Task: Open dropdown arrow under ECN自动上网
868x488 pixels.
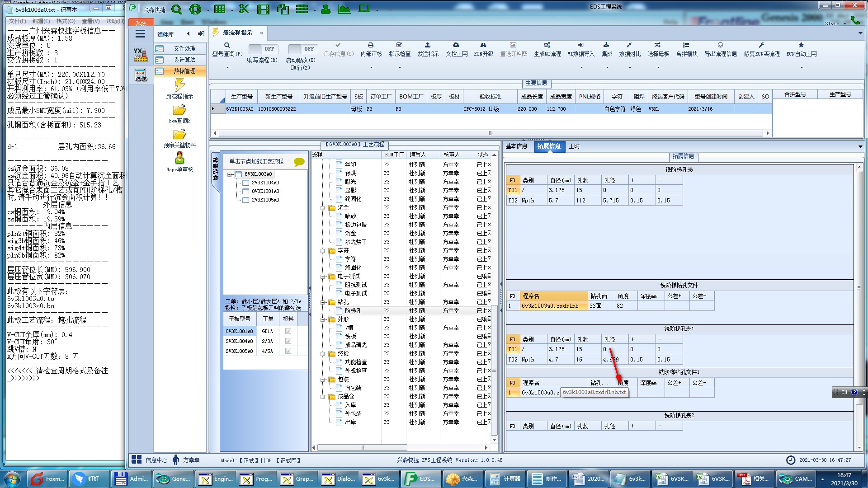Action: [x=802, y=68]
